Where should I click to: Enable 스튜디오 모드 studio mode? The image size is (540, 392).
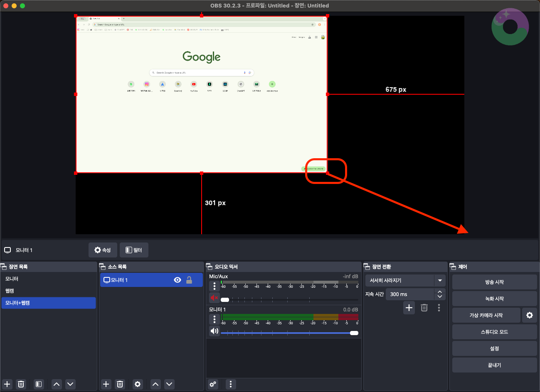tap(495, 332)
